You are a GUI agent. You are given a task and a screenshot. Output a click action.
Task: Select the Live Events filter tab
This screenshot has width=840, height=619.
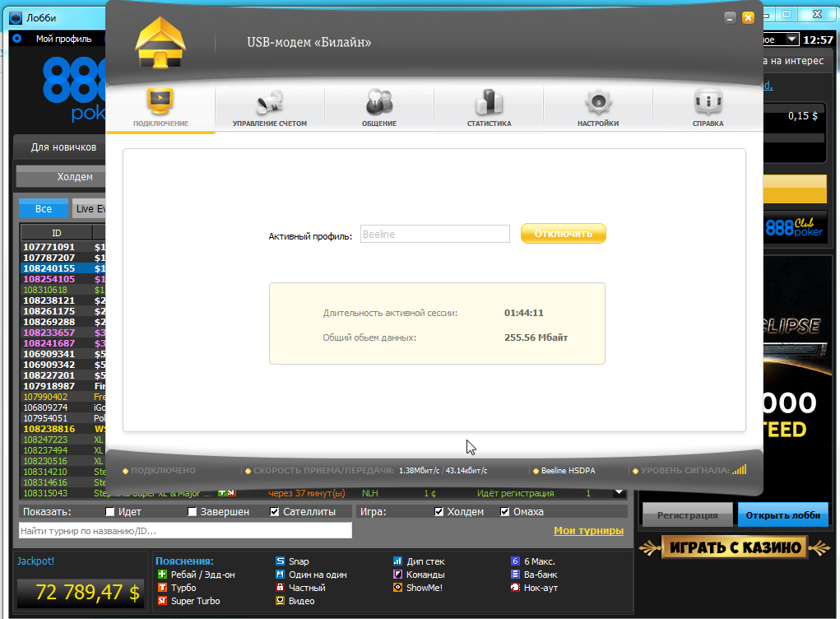90,208
